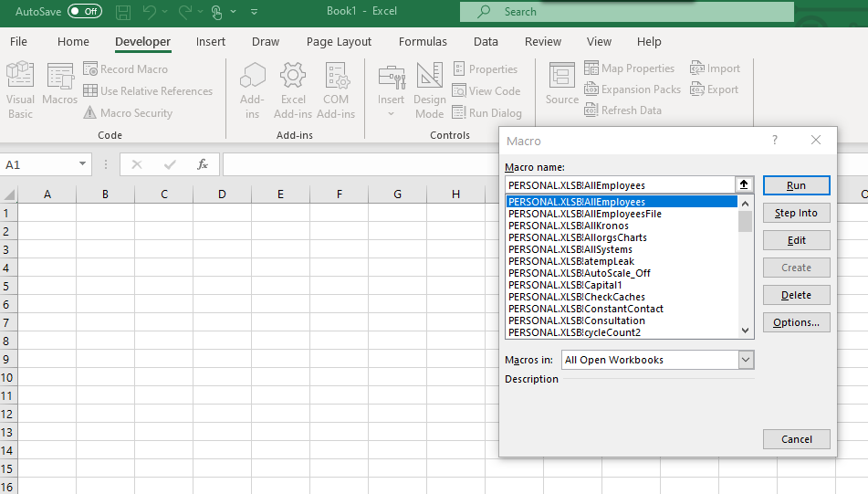Open the Add-ins icon
This screenshot has width=868, height=494.
click(253, 90)
